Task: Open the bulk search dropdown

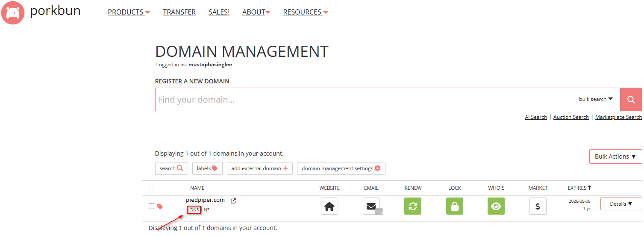Action: (x=596, y=99)
